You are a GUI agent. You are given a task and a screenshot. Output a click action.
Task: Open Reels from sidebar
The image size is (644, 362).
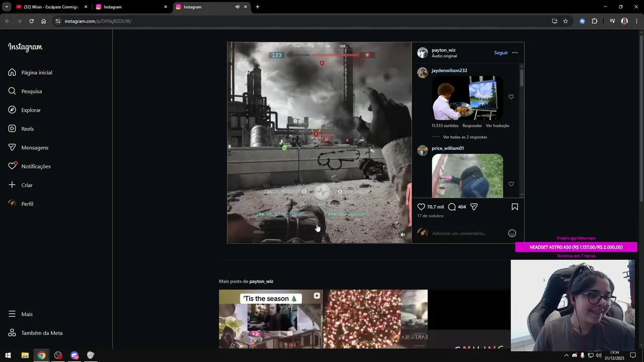click(21, 129)
